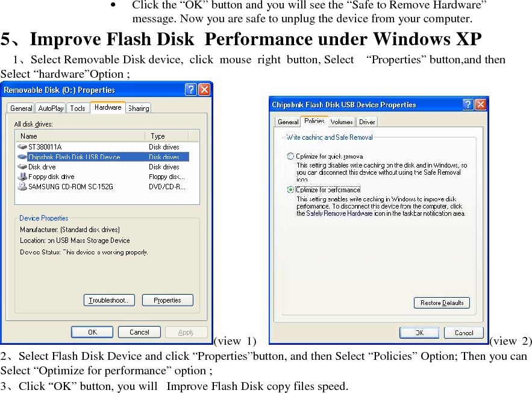Open the Volumes tab

[341, 121]
